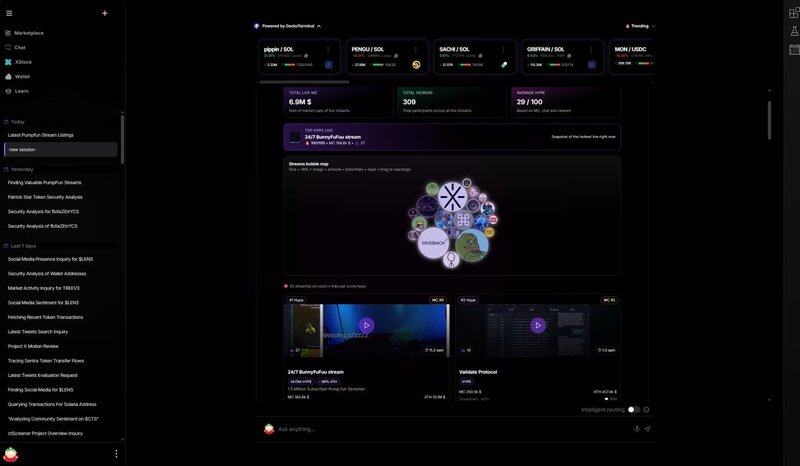
Task: Start a new chat with the plus icon
Action: pyautogui.click(x=105, y=13)
